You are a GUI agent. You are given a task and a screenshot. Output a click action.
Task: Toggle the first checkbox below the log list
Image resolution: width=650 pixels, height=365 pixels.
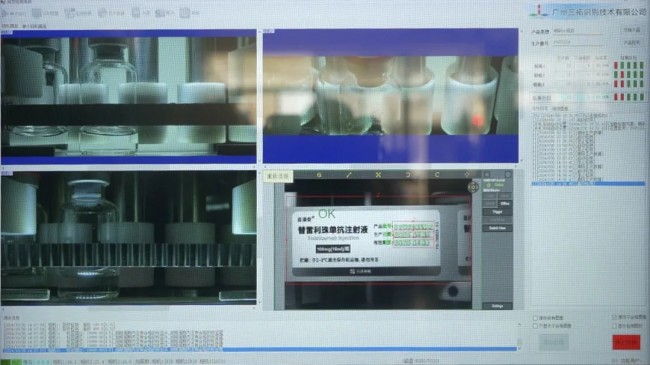click(x=536, y=318)
